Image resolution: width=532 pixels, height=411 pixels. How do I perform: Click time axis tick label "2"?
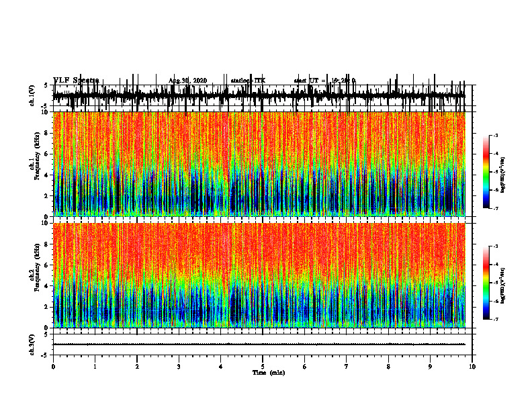[x=137, y=367]
